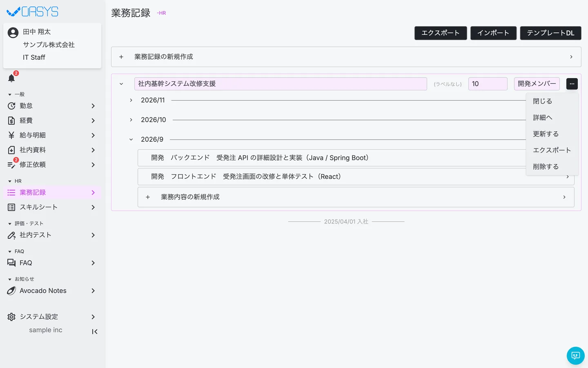Click the テンプレートDL button
The image size is (588, 368).
point(550,33)
